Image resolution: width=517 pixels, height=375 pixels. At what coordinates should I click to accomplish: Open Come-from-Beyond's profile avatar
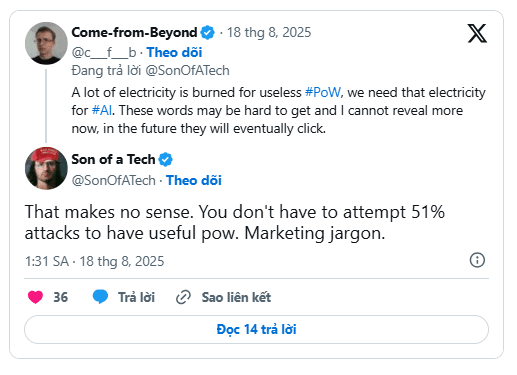click(x=46, y=43)
